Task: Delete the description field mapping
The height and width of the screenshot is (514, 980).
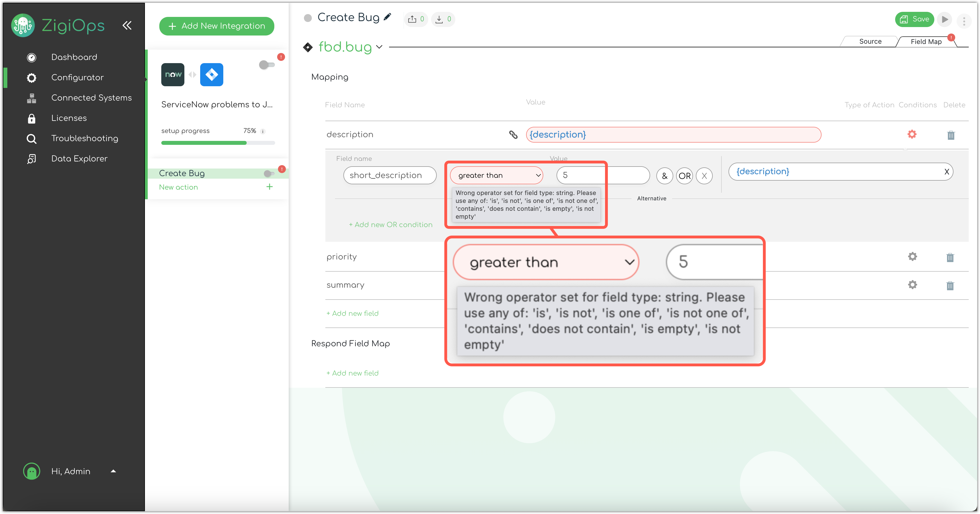Action: 951,135
